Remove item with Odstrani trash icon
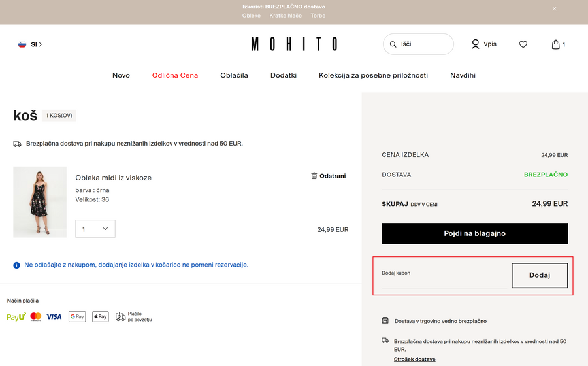 point(314,176)
